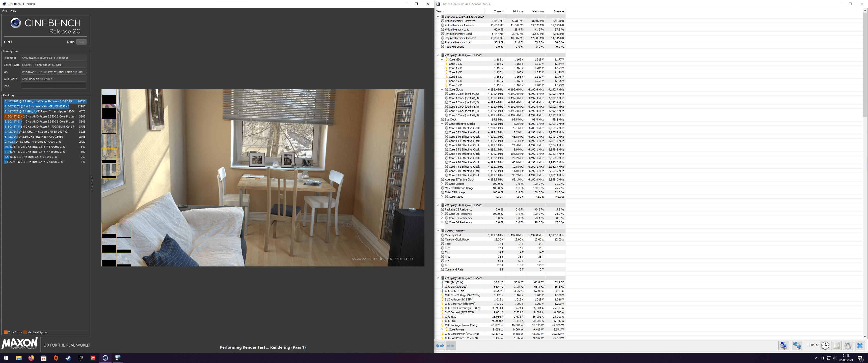Image resolution: width=868 pixels, height=363 pixels.
Task: Click the Current column header in HWiNFO
Action: click(x=495, y=11)
